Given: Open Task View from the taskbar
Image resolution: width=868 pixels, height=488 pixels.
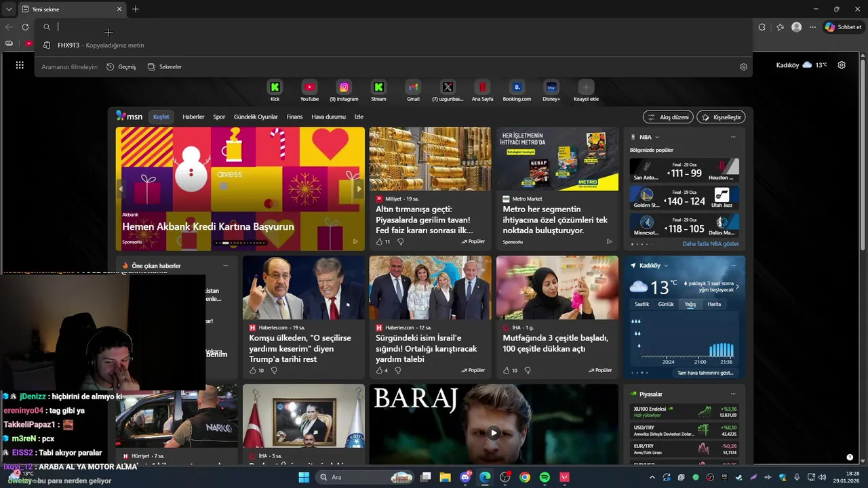Looking at the screenshot, I should tap(426, 477).
